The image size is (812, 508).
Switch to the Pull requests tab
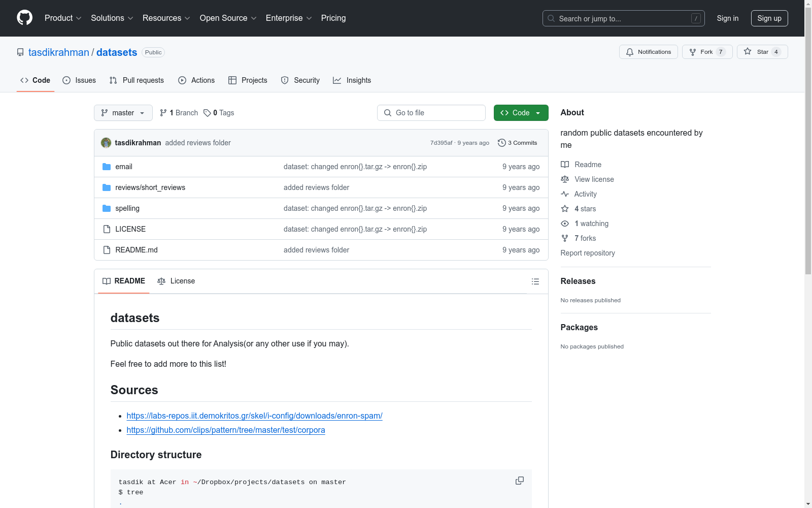point(137,80)
